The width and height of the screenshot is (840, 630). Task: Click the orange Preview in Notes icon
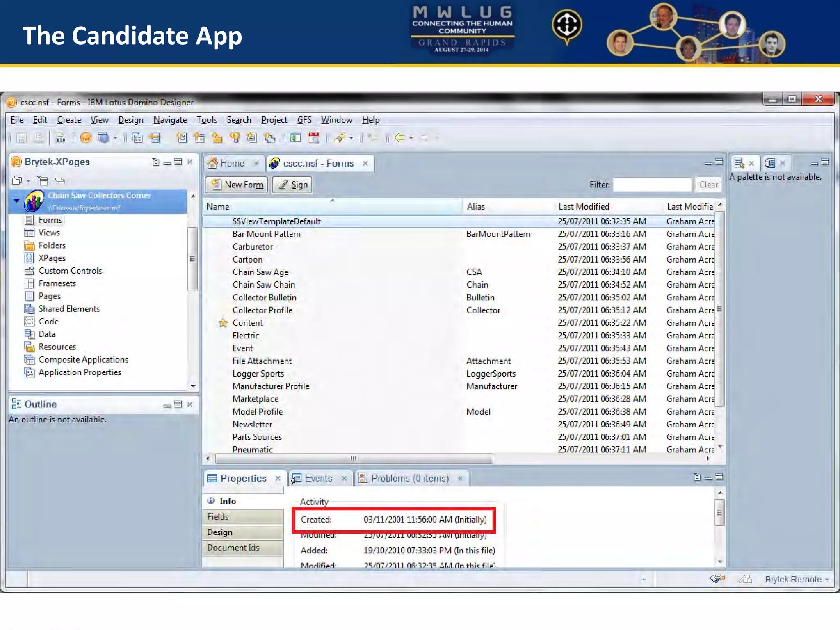point(86,138)
